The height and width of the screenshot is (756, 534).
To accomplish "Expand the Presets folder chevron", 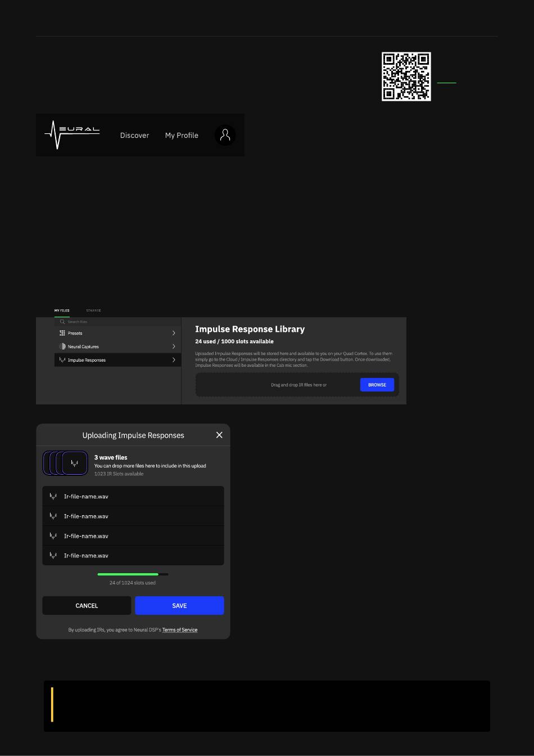I will point(174,333).
